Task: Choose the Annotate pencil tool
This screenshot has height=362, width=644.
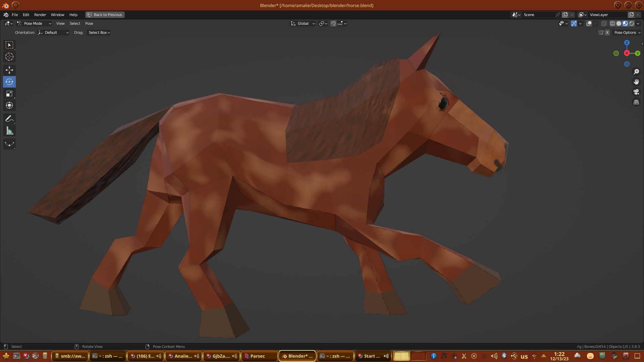Action: click(x=9, y=119)
